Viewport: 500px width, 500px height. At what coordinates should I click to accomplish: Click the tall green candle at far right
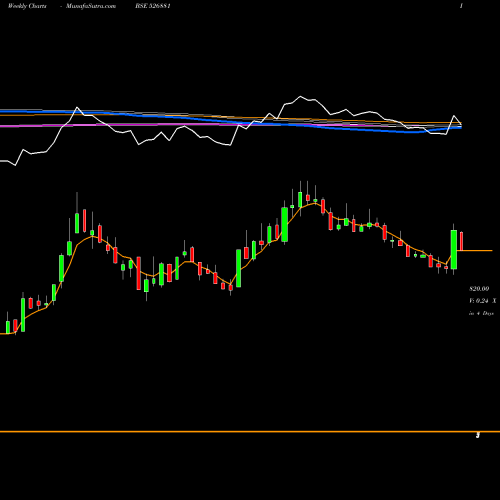pyautogui.click(x=454, y=249)
